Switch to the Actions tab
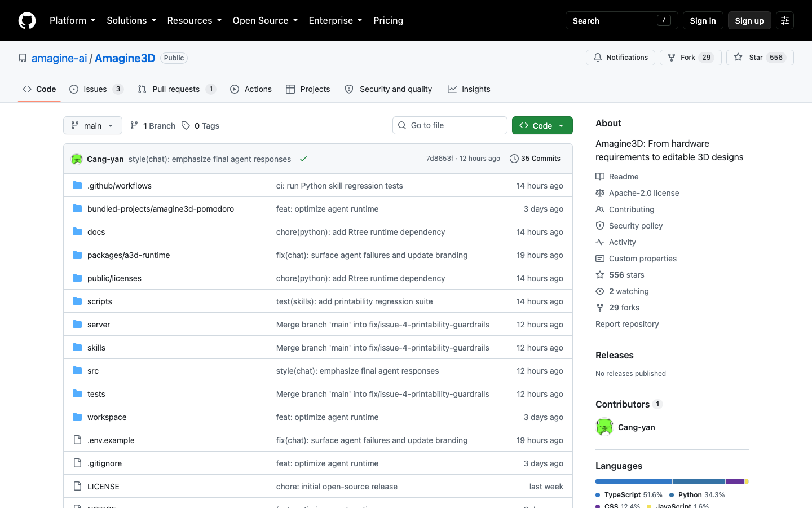 click(x=251, y=89)
